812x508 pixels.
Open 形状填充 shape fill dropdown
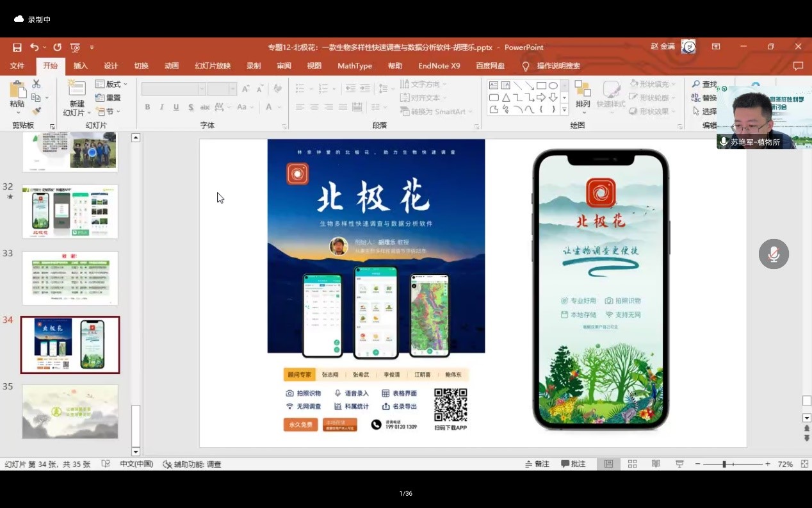pyautogui.click(x=651, y=84)
